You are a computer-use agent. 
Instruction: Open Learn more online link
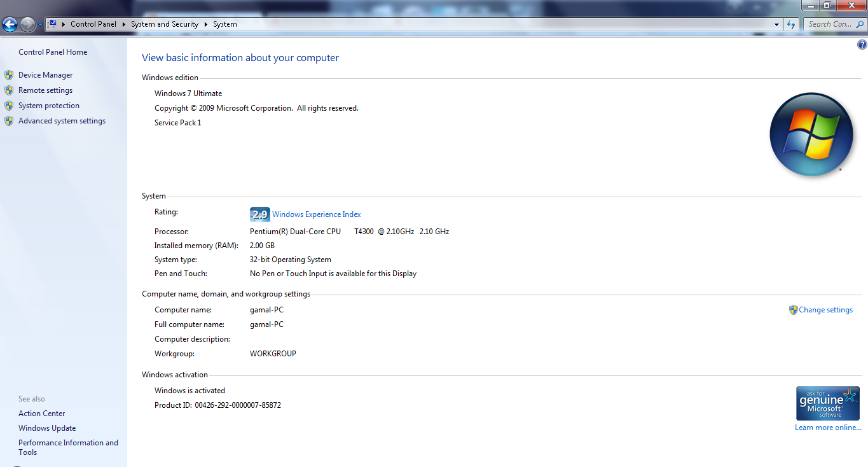coord(828,428)
